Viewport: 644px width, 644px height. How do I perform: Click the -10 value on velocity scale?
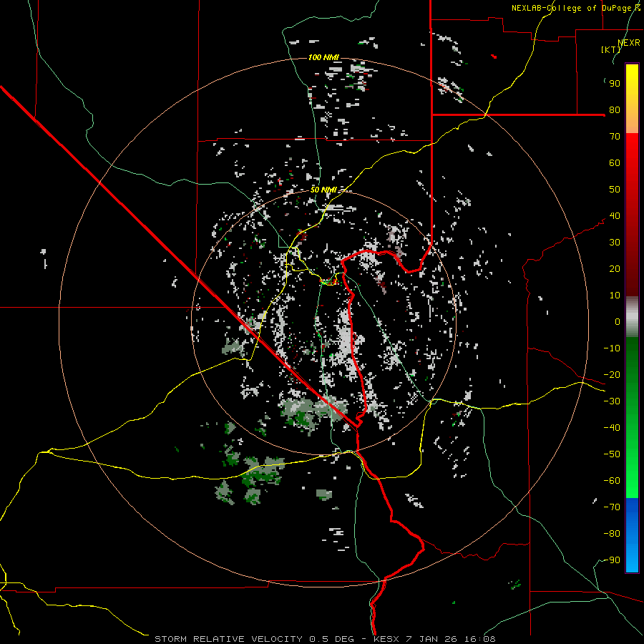pyautogui.click(x=612, y=348)
